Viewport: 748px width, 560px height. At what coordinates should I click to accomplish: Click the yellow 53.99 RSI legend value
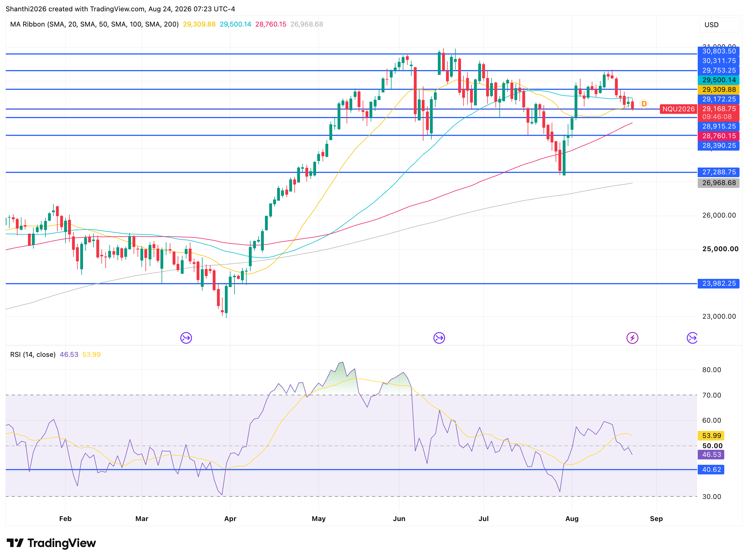coord(92,354)
